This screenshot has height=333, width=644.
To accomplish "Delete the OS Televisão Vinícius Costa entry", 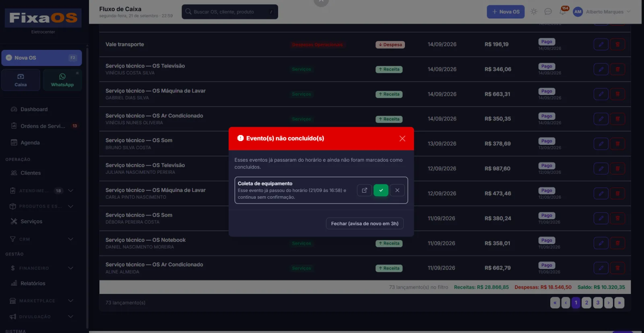I will [617, 69].
